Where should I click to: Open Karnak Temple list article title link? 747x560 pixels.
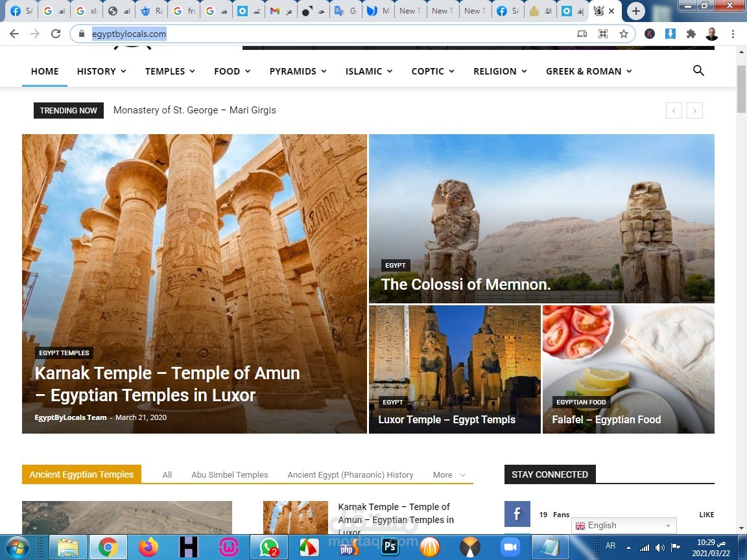pos(396,520)
